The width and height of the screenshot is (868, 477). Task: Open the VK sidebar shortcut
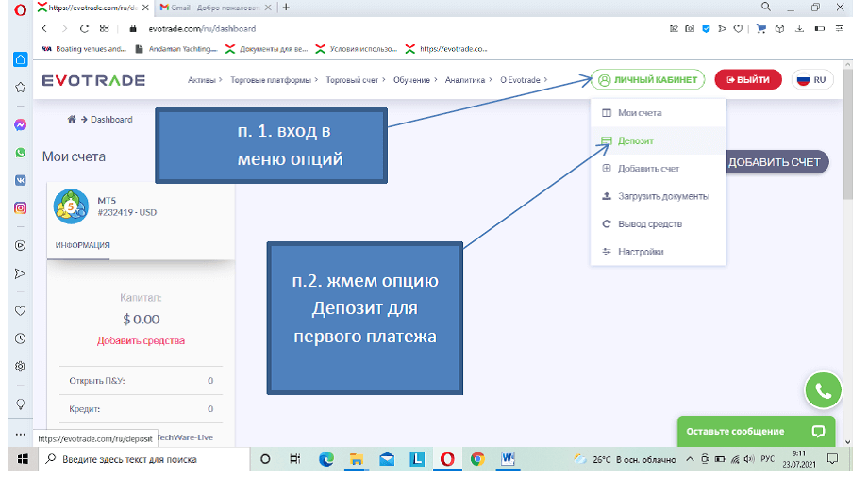20,180
